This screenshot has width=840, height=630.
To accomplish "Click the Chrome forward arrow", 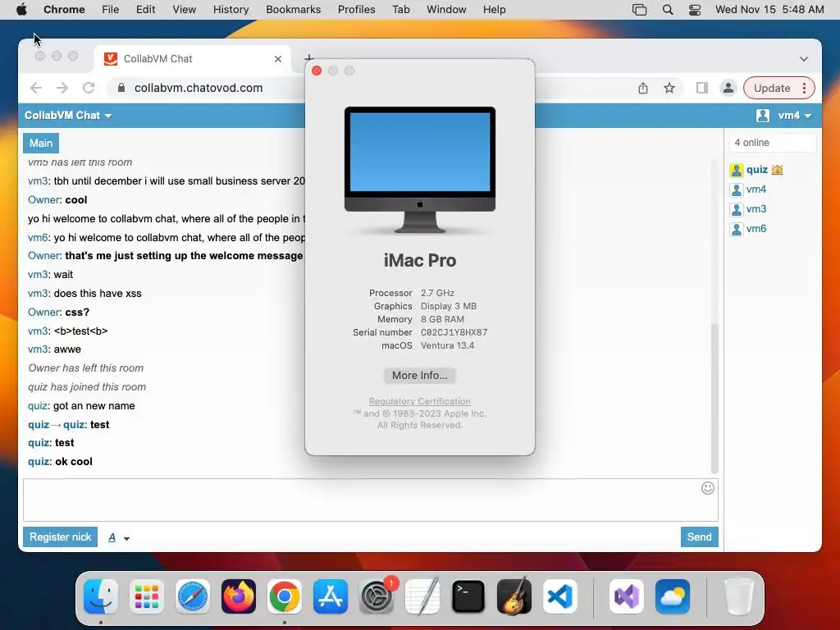I will pyautogui.click(x=62, y=88).
